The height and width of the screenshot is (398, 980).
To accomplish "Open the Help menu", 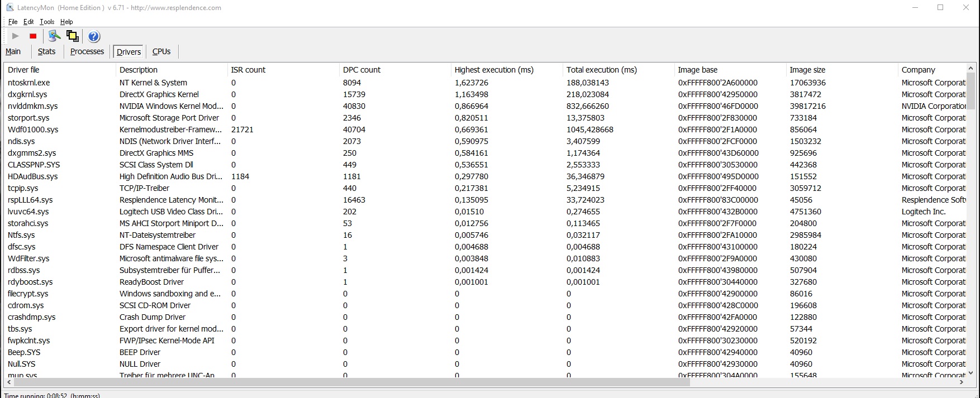I will pos(66,22).
